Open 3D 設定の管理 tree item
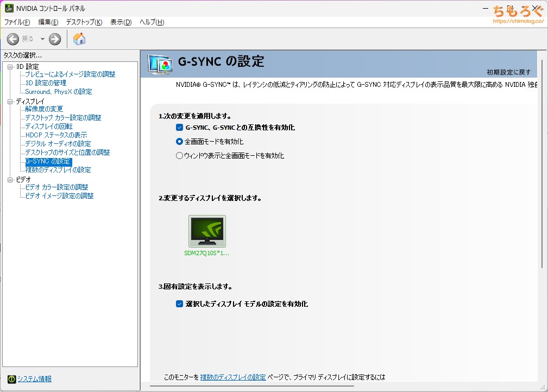Screen dimensions: 548x392 pyautogui.click(x=46, y=83)
